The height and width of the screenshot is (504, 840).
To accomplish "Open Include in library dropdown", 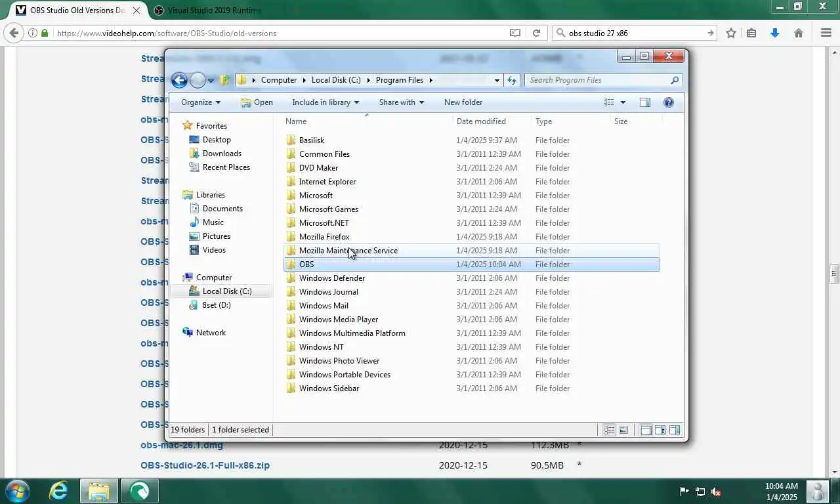I will click(325, 102).
